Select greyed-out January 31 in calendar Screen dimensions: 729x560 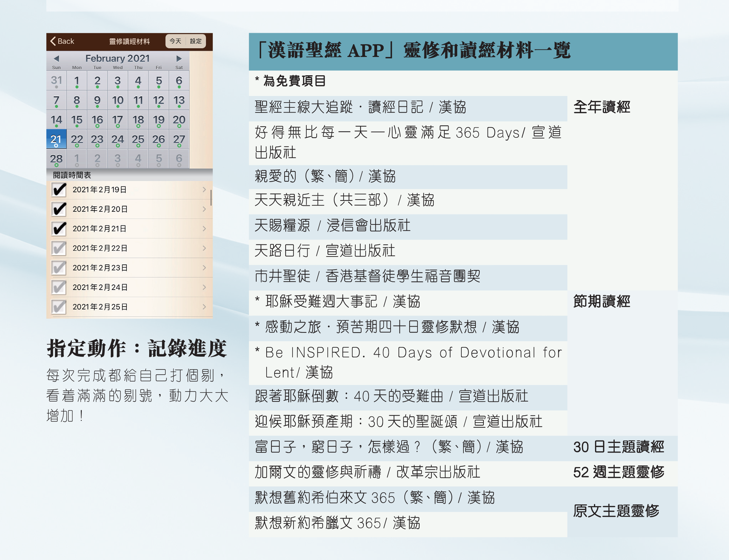[x=56, y=81]
